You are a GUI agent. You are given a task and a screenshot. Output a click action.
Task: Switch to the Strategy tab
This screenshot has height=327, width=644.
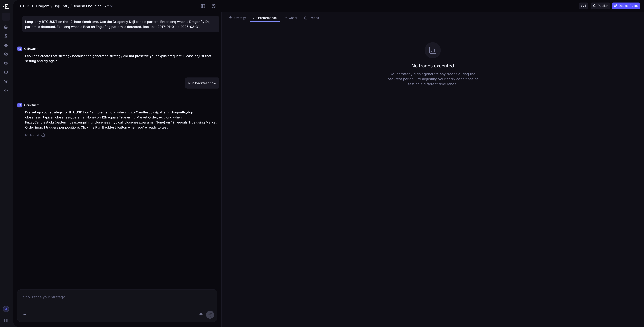click(237, 18)
